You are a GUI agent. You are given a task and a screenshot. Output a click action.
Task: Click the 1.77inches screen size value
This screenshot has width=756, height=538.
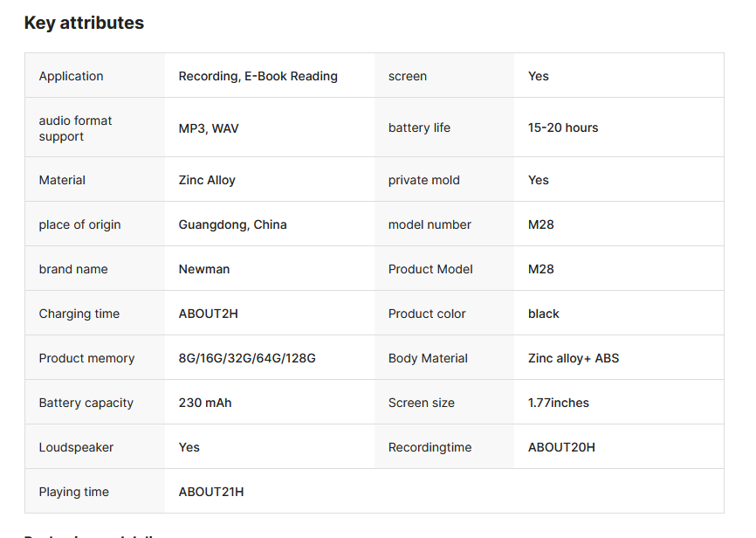[x=558, y=403]
